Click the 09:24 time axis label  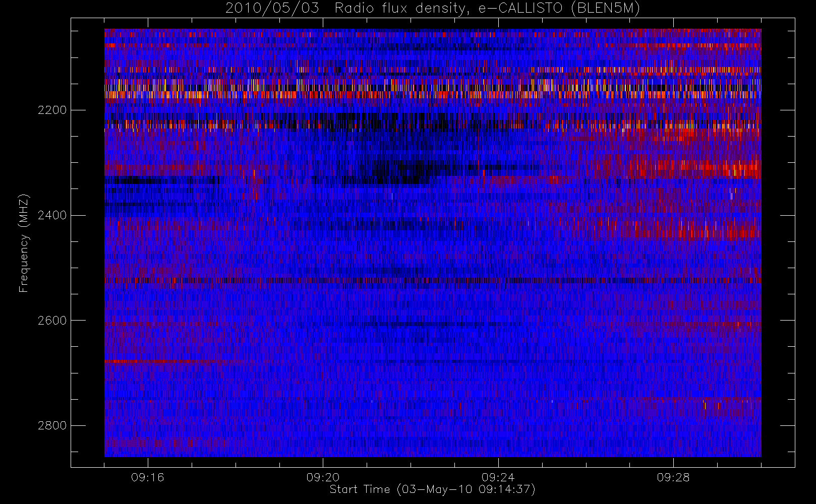coord(498,477)
